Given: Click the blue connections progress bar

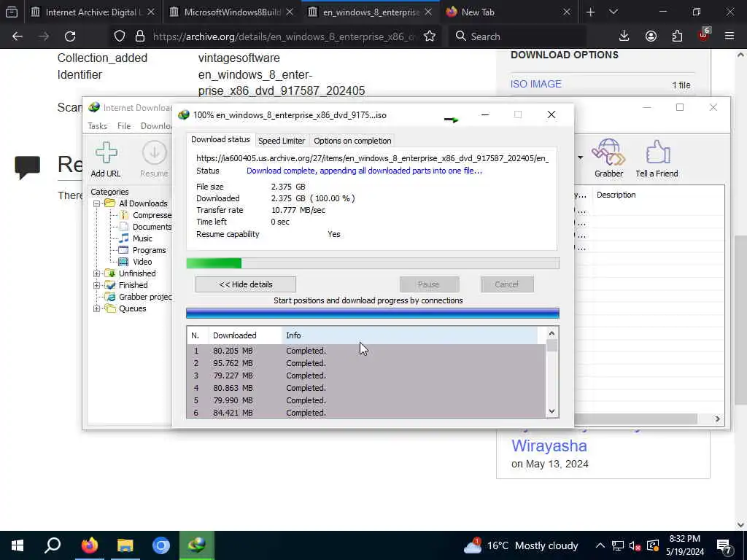Looking at the screenshot, I should tap(373, 313).
